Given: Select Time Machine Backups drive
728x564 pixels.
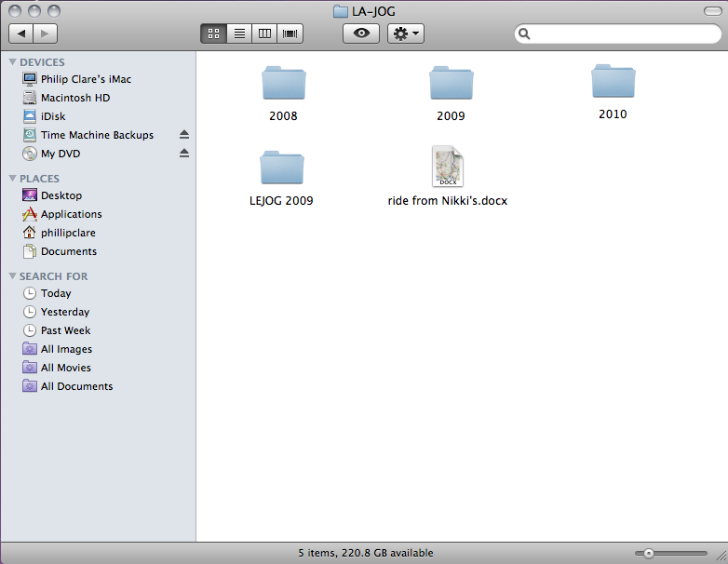Looking at the screenshot, I should tap(99, 135).
